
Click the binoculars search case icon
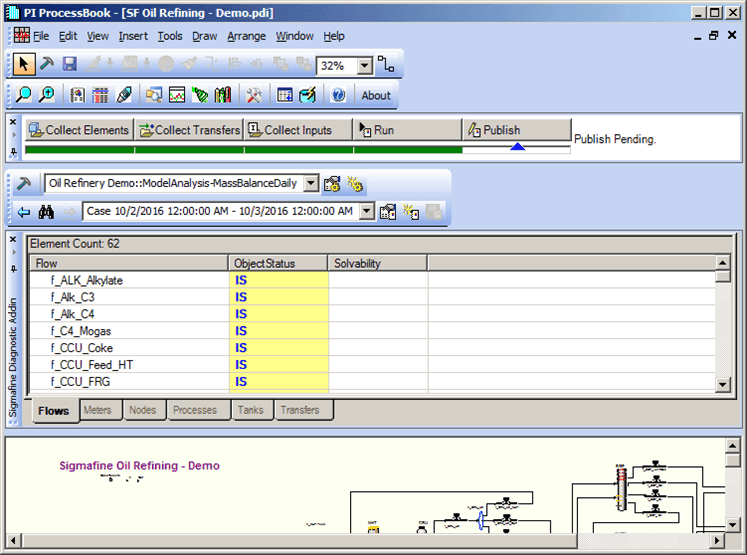coord(46,212)
